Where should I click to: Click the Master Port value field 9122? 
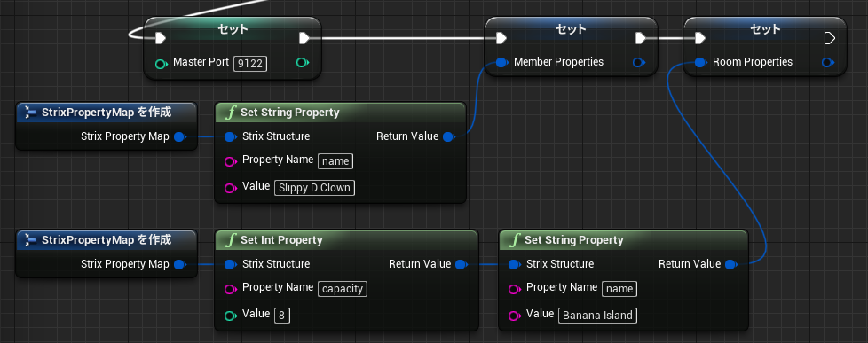[250, 63]
